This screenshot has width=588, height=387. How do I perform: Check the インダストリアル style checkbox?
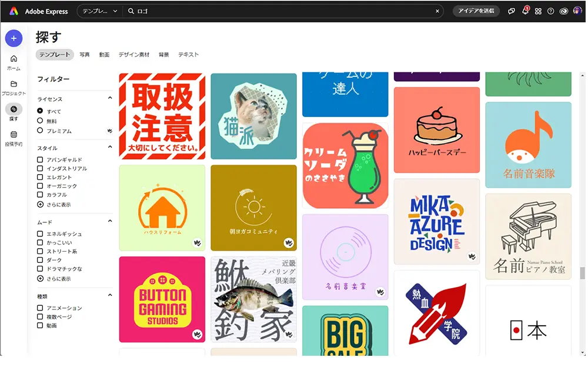[40, 168]
